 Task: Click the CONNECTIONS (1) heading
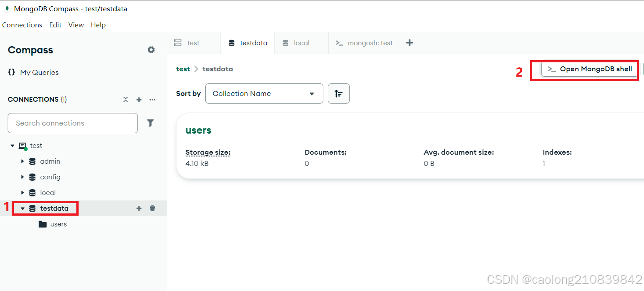click(x=37, y=100)
